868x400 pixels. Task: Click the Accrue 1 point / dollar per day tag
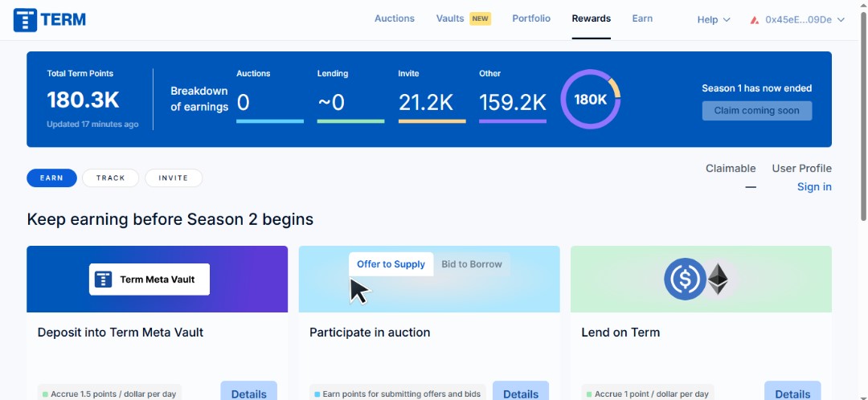point(648,394)
